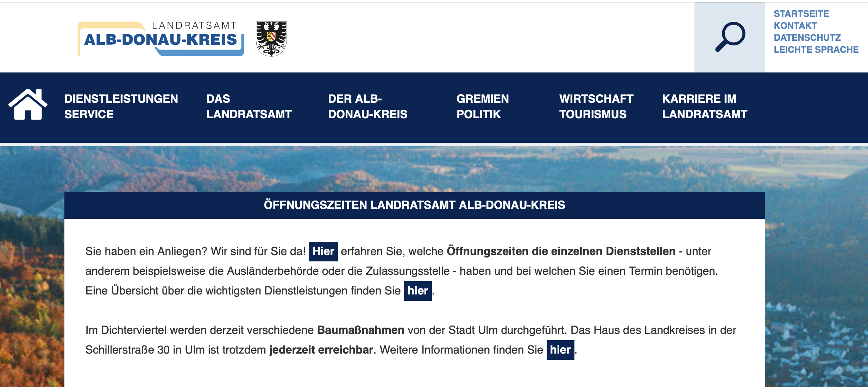Open the Datenschutz link
This screenshot has width=868, height=387.
click(x=807, y=38)
